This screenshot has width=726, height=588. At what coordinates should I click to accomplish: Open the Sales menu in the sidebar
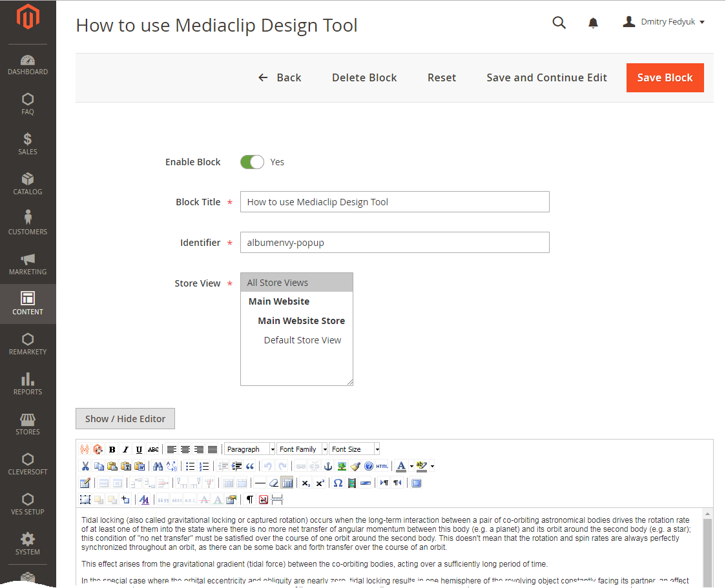[x=28, y=144]
